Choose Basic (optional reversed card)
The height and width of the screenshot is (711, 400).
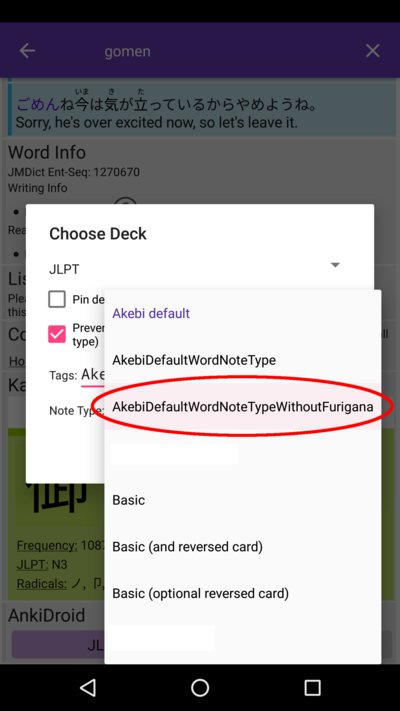pyautogui.click(x=200, y=594)
